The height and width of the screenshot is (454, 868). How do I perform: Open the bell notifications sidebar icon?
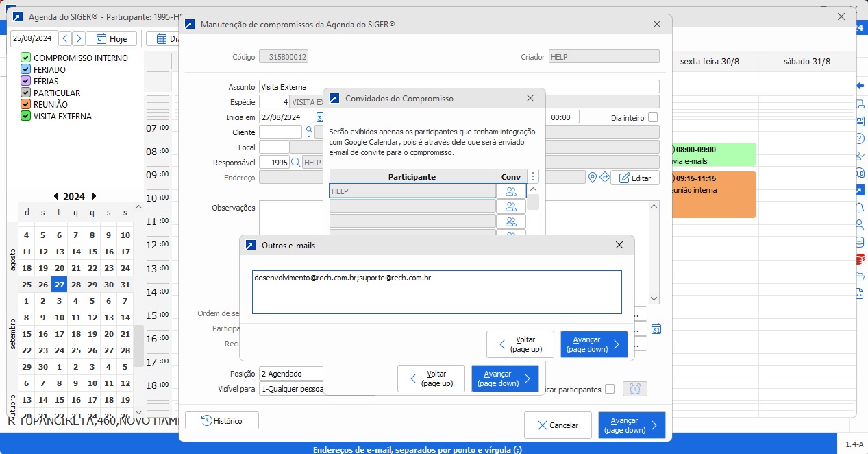(x=860, y=207)
